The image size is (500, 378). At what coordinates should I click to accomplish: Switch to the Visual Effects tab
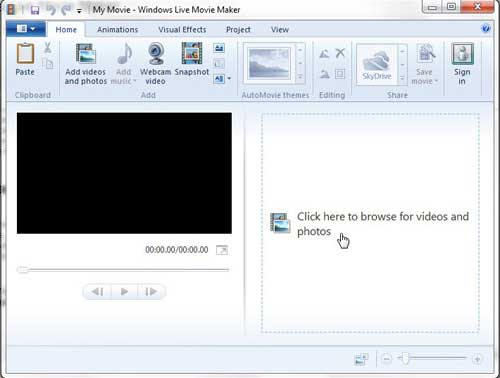pyautogui.click(x=182, y=30)
